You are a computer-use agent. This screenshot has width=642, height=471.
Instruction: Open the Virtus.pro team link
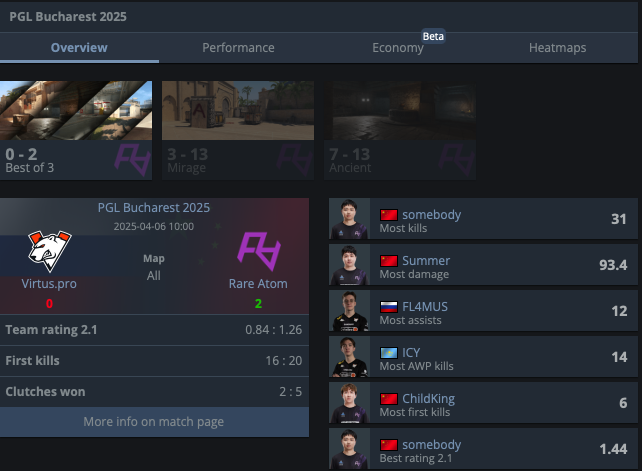pos(49,283)
